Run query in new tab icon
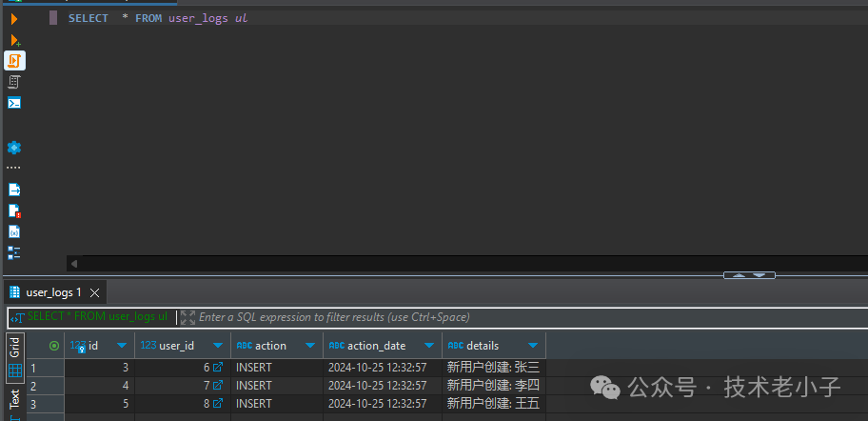Viewport: 868px width, 421px height. pyautogui.click(x=14, y=40)
